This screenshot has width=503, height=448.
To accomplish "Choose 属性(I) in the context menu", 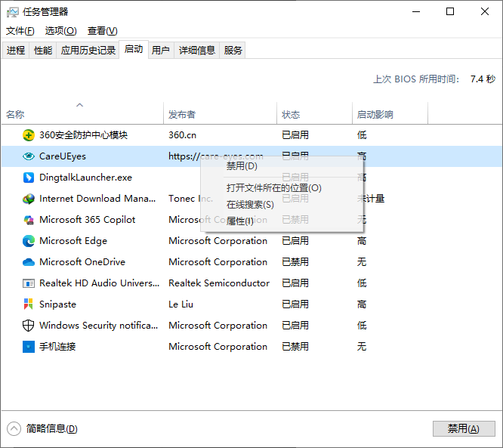I will (282, 221).
